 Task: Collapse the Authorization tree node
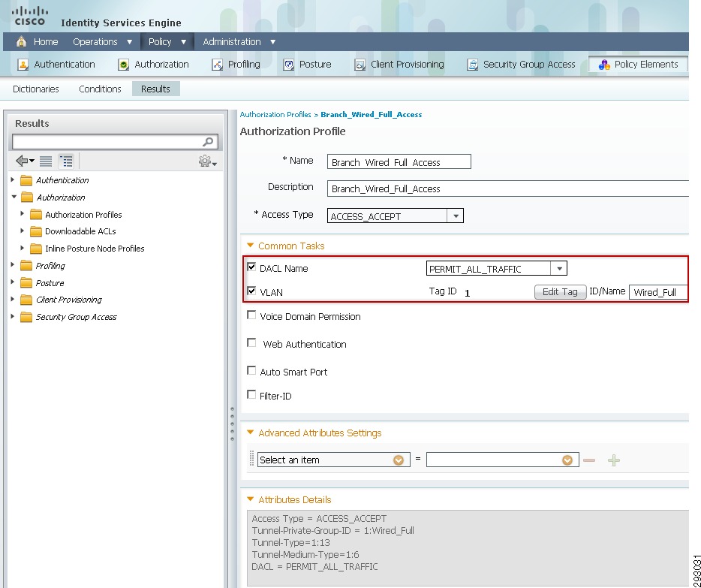[14, 197]
